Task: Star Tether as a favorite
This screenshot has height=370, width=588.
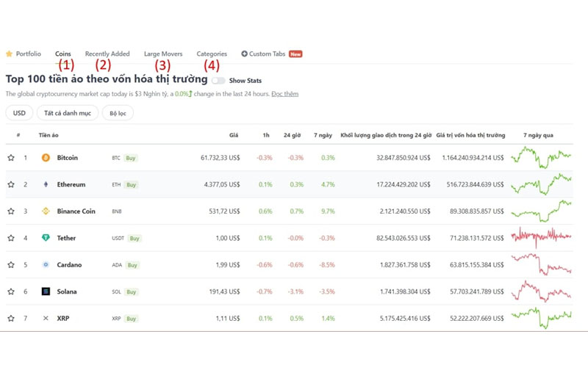Action: point(11,238)
